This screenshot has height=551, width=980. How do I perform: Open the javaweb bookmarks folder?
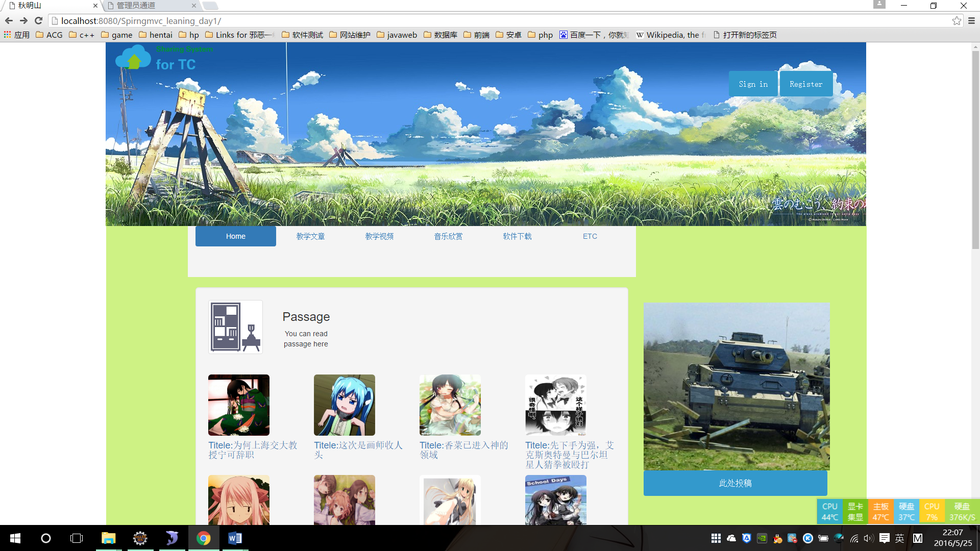(397, 35)
